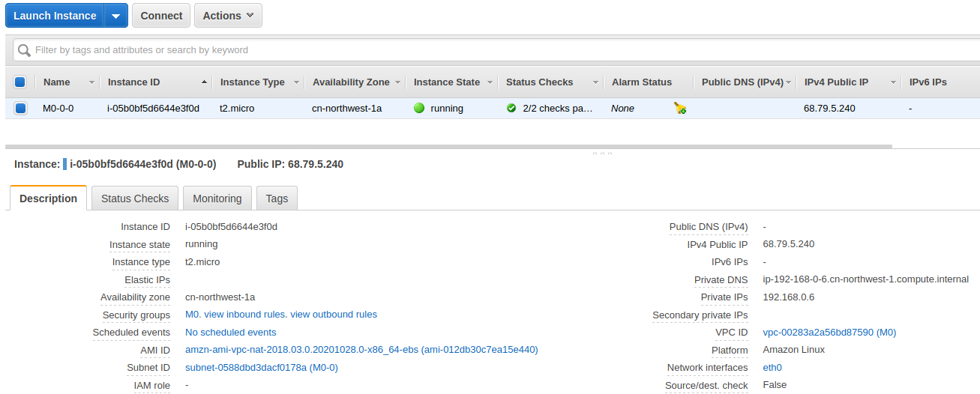Select the Tags tab
The height and width of the screenshot is (394, 980).
(277, 198)
